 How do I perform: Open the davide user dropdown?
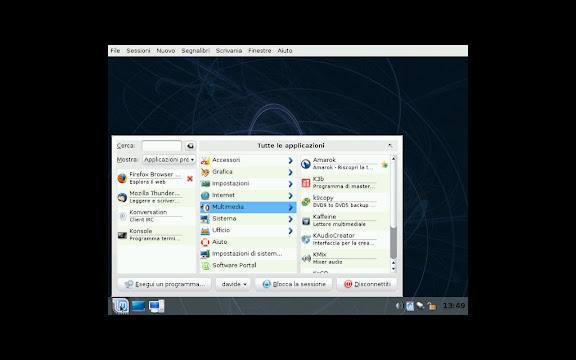click(234, 284)
